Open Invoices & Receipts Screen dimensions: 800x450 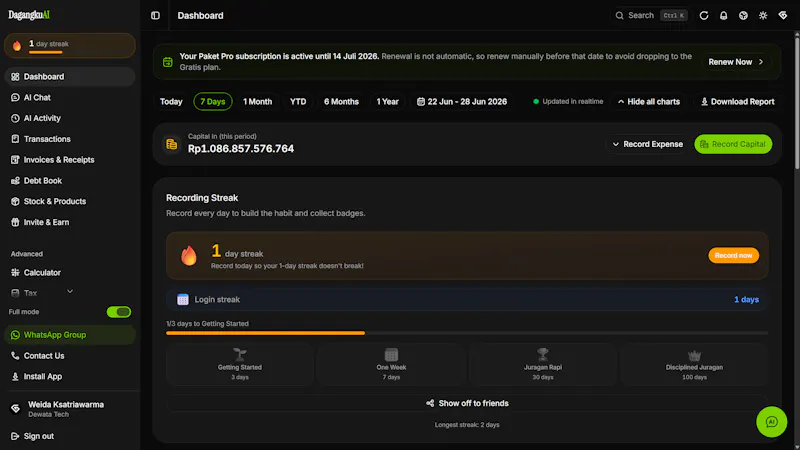[x=70, y=160]
